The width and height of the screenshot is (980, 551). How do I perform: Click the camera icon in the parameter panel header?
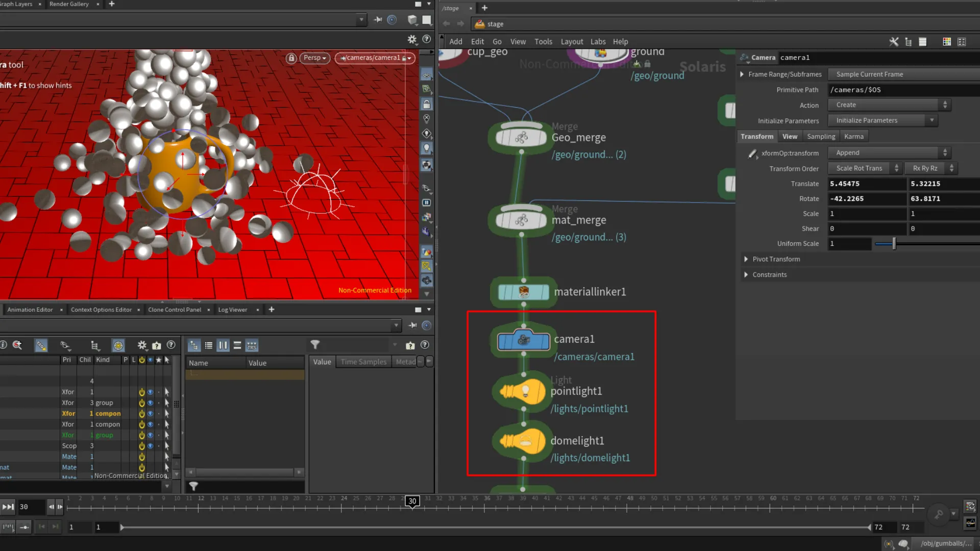(744, 58)
